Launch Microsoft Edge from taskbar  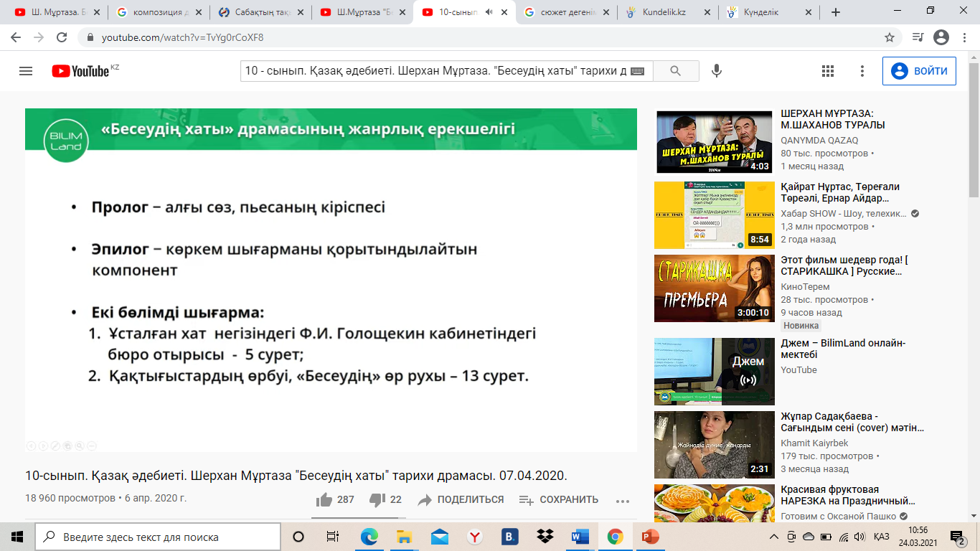pyautogui.click(x=369, y=537)
